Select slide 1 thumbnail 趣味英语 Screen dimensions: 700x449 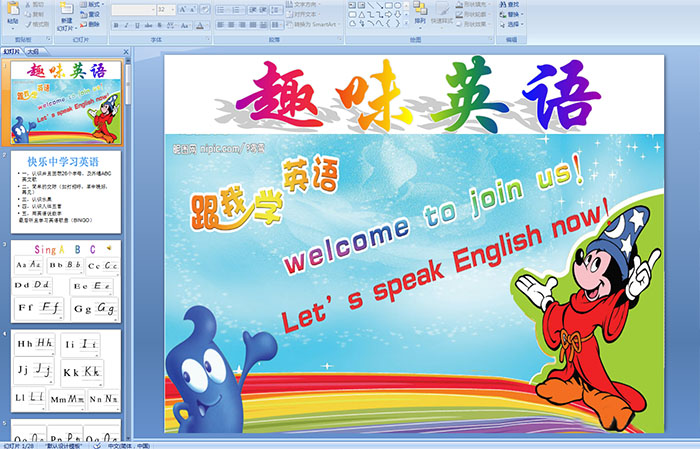pos(66,103)
